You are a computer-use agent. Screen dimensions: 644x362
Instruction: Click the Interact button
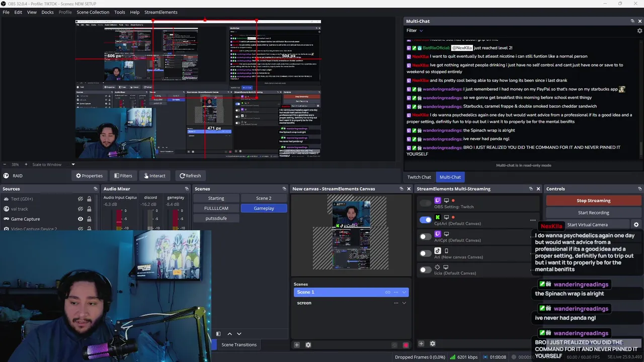click(154, 175)
